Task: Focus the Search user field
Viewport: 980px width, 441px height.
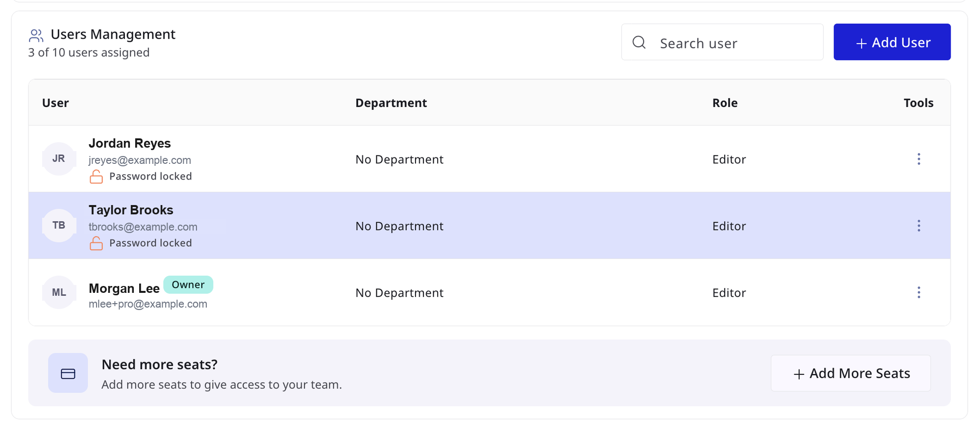Action: pyautogui.click(x=722, y=42)
